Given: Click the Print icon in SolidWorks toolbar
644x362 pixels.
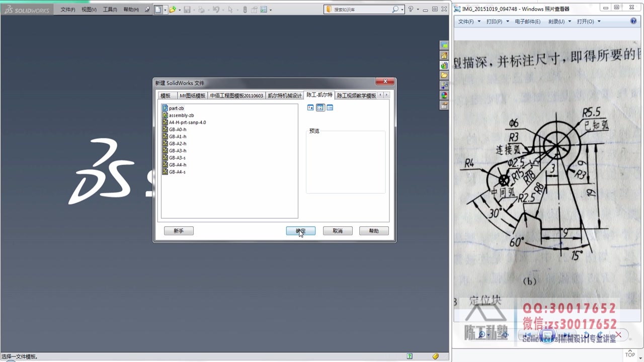Looking at the screenshot, I should coord(201,10).
